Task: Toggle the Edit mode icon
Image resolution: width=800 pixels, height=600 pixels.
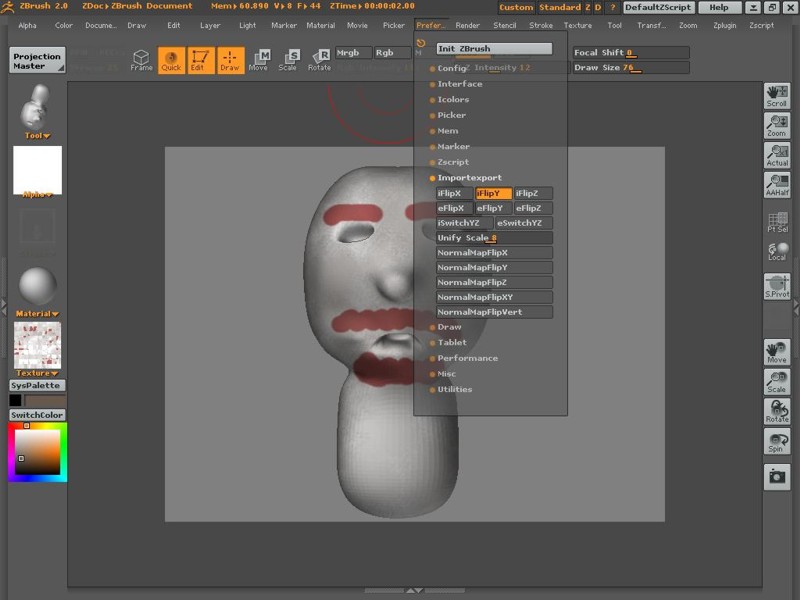Action: (x=201, y=60)
